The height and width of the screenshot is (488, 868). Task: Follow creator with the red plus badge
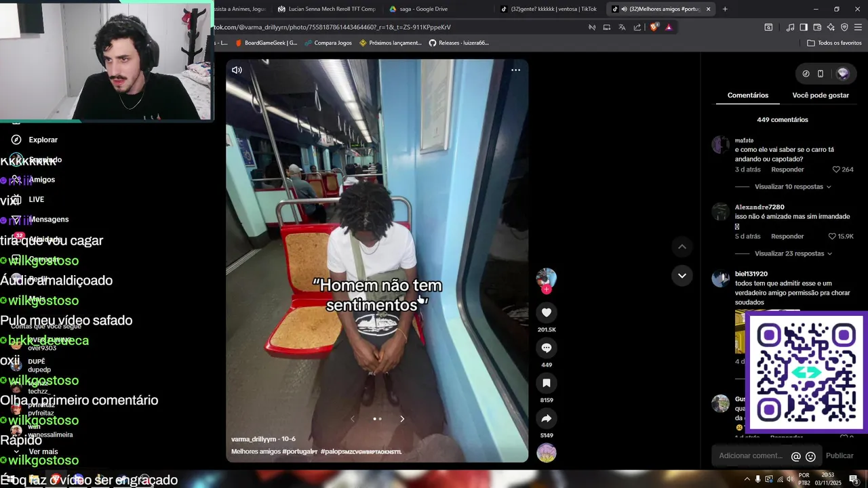pos(547,289)
